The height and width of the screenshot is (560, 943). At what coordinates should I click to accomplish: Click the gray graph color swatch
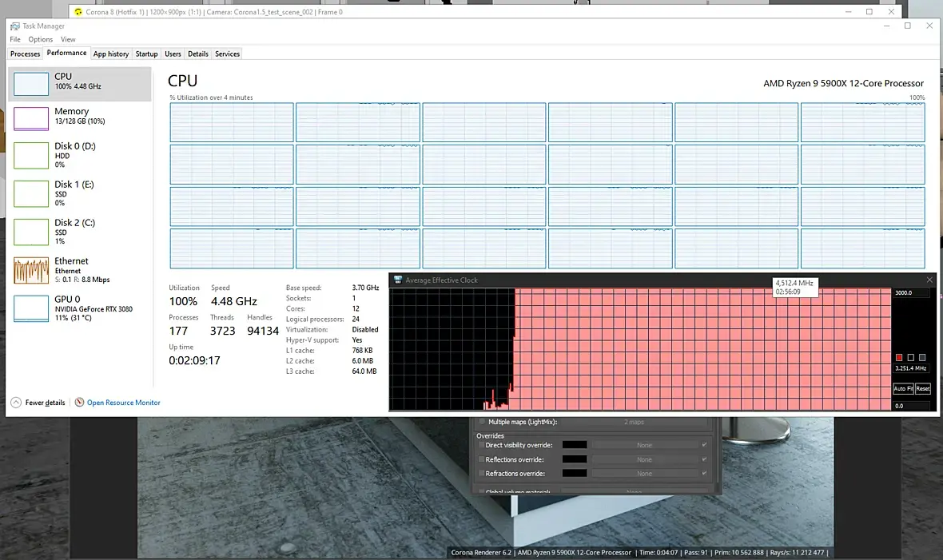click(922, 357)
